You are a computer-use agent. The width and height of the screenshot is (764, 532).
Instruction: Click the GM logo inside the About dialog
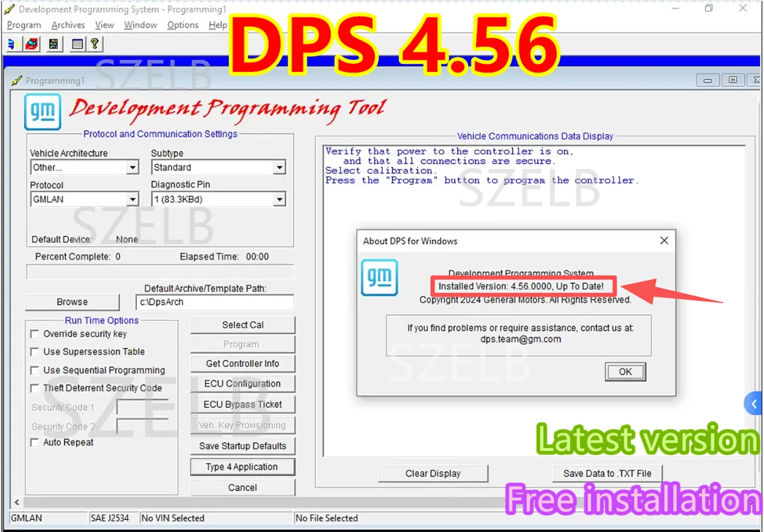[380, 278]
